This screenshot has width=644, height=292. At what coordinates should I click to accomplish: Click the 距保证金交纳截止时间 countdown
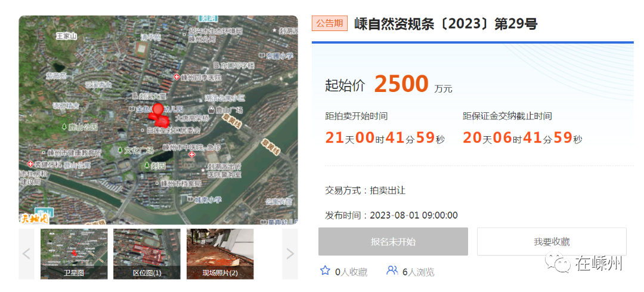(x=522, y=139)
